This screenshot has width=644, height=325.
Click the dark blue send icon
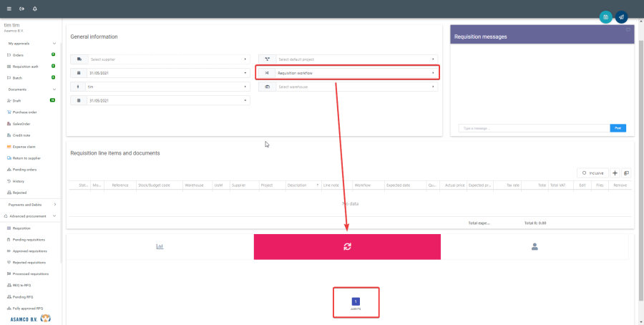point(621,16)
